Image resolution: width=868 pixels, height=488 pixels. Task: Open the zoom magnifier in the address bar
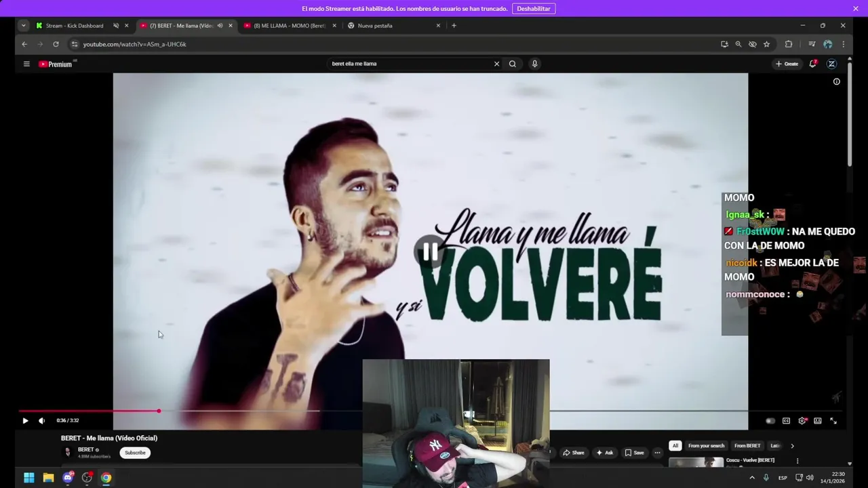tap(738, 44)
